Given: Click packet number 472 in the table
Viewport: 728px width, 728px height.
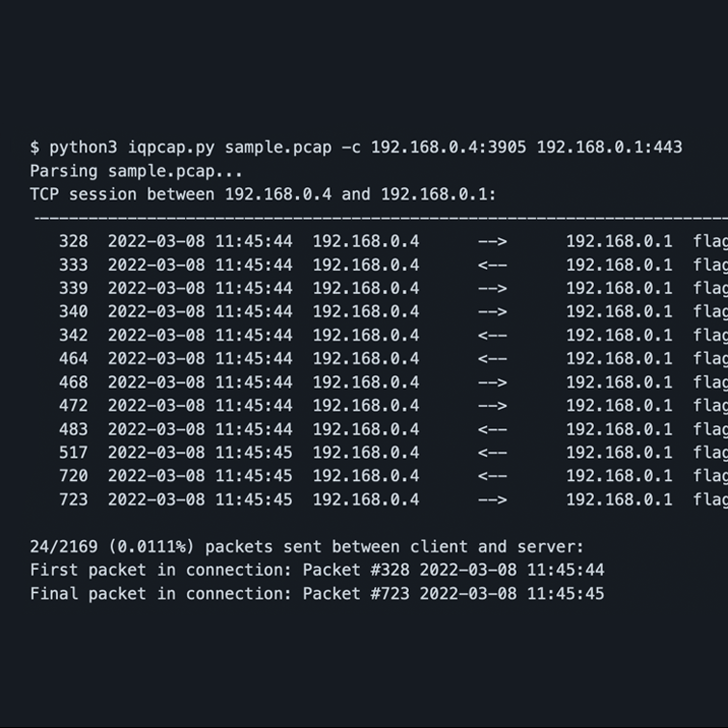Looking at the screenshot, I should (x=73, y=405).
